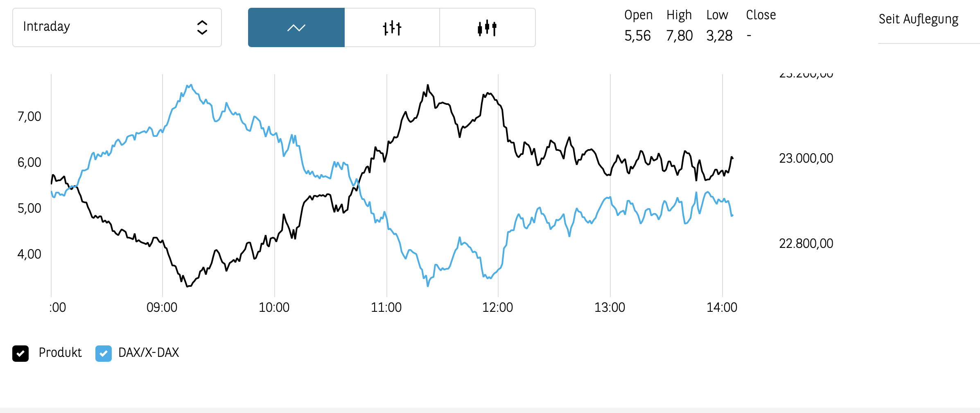Open the Seit Auflegung tab
This screenshot has width=980, height=413.
918,19
